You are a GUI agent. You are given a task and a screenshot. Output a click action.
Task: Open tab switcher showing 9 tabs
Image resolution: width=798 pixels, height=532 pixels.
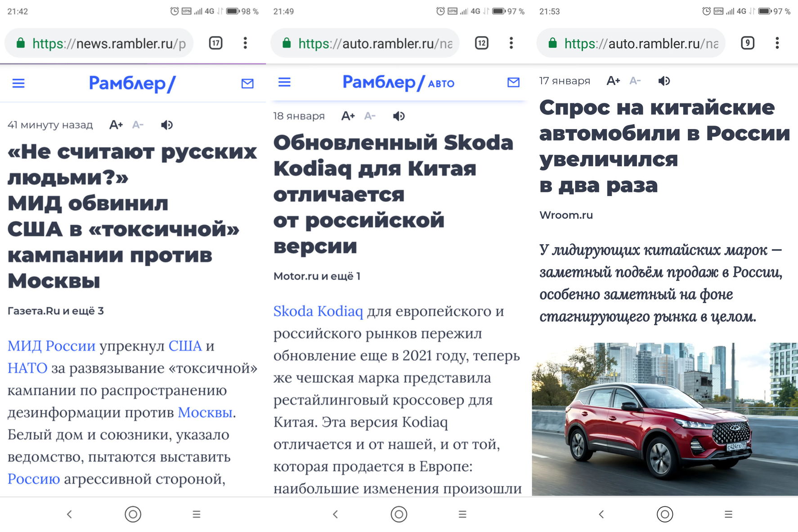tap(748, 43)
